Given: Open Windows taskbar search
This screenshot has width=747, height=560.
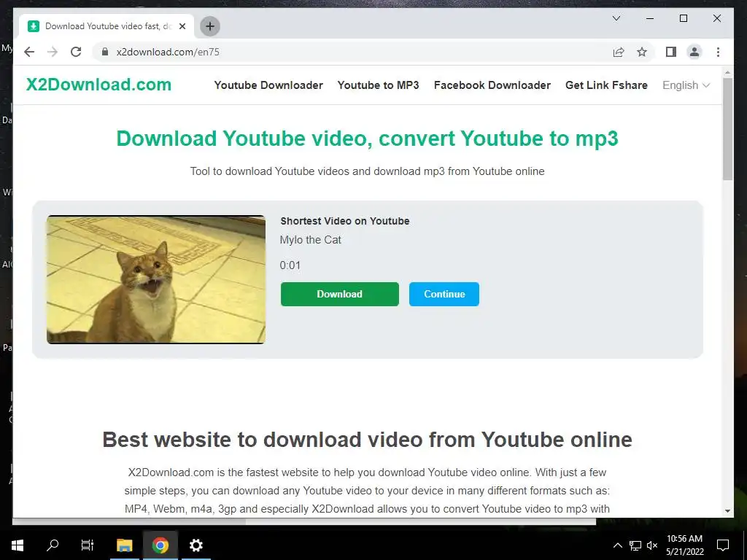Looking at the screenshot, I should [x=53, y=545].
